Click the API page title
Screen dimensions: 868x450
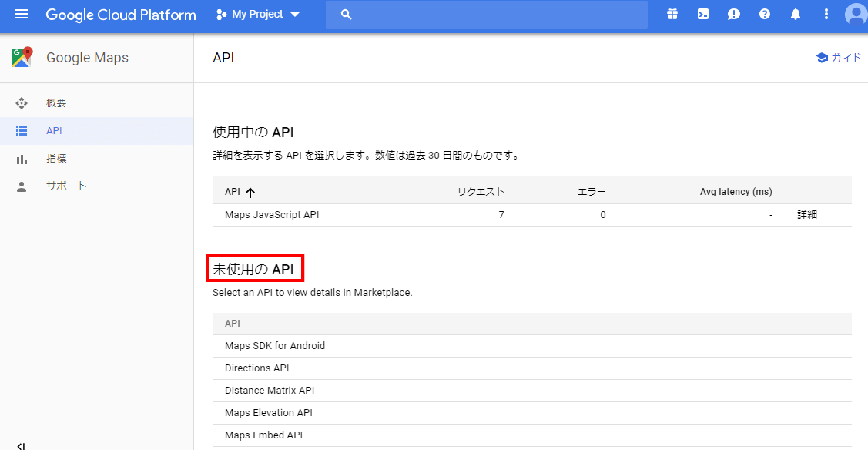(x=223, y=58)
